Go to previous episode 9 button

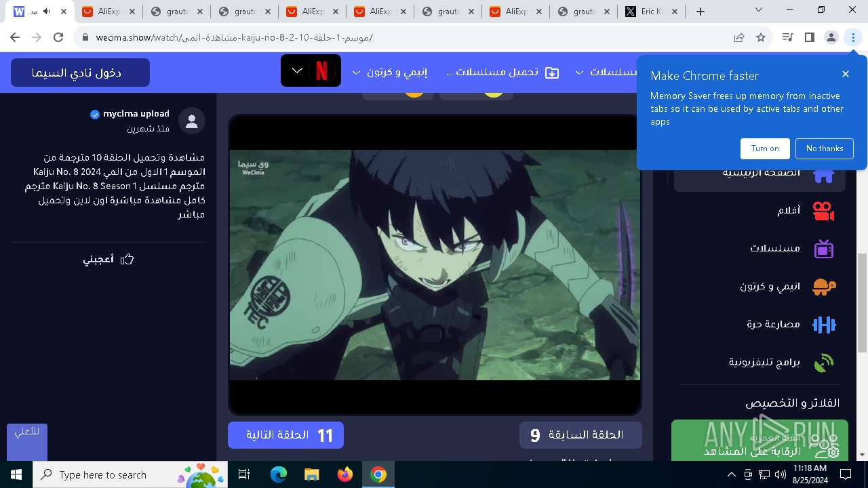pos(580,435)
